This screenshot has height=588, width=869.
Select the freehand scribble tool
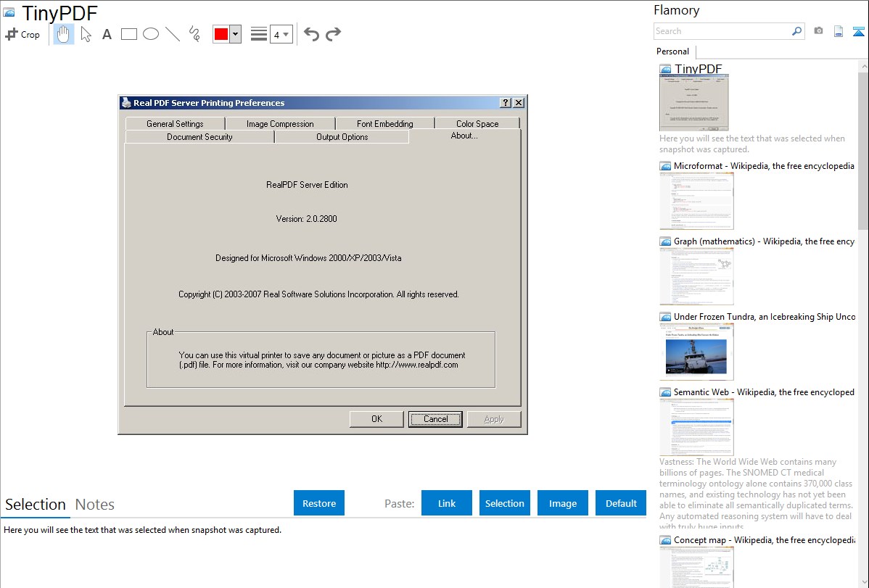pyautogui.click(x=194, y=34)
